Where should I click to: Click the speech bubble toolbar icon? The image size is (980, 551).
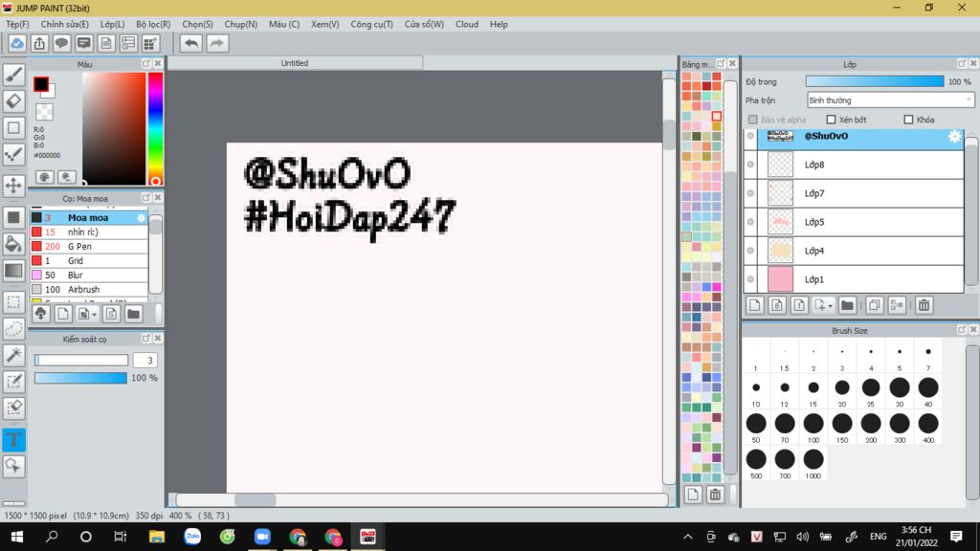(x=61, y=43)
